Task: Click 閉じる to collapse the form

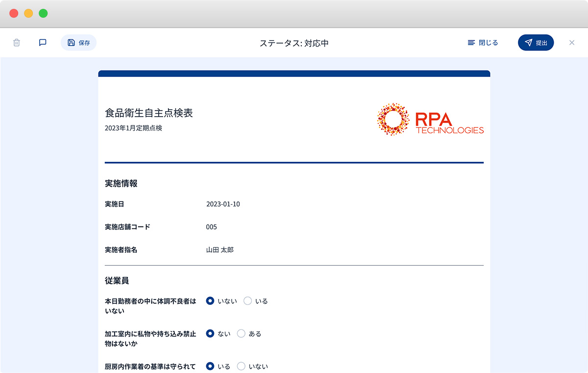Action: 483,43
